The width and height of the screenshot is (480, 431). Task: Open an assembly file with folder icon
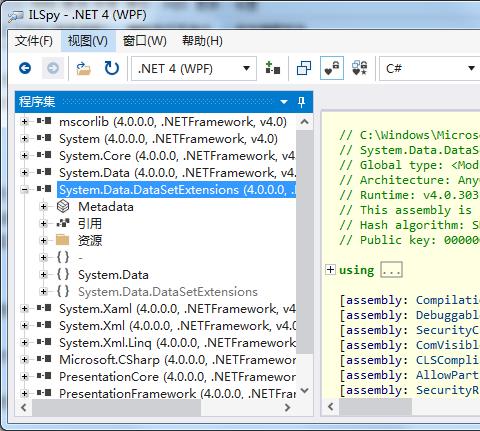click(x=83, y=68)
